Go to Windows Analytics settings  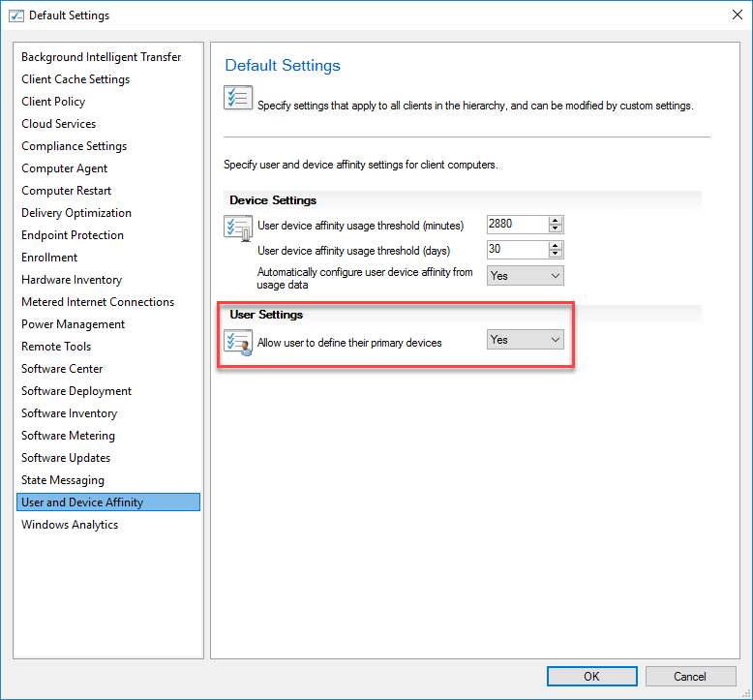tap(70, 525)
